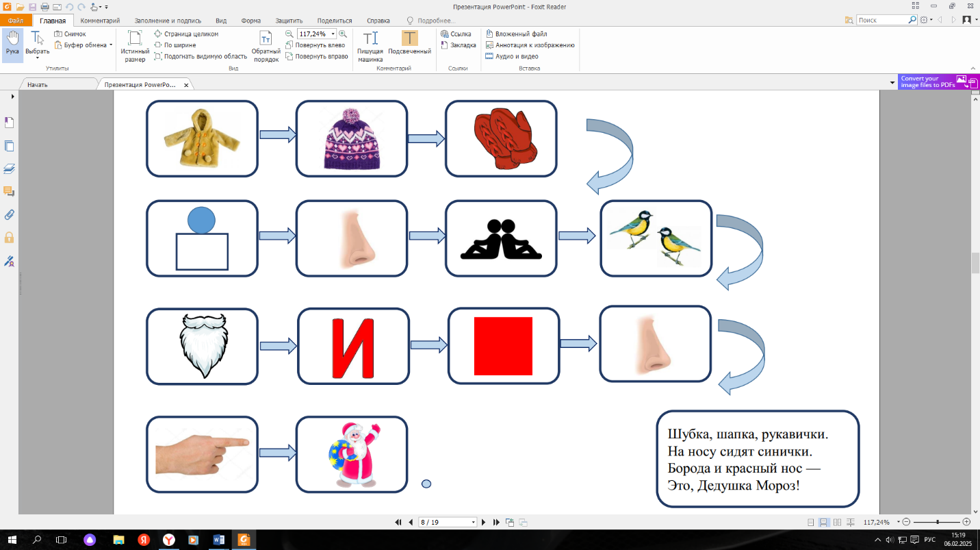Open the Comments side panel
980x550 pixels.
tap(10, 191)
